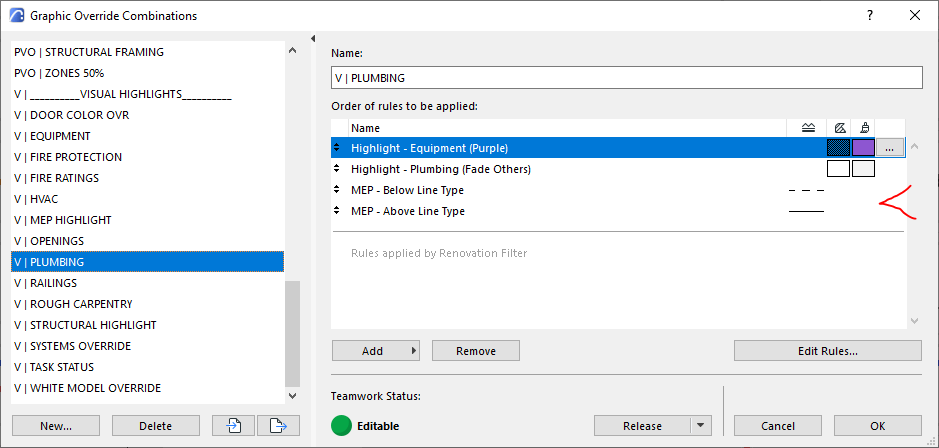Click the Remove button

click(x=475, y=351)
